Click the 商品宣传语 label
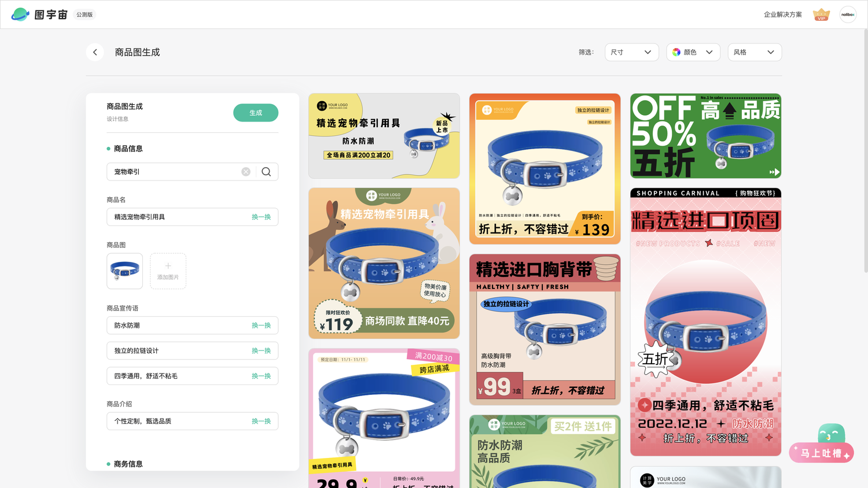 tap(123, 308)
